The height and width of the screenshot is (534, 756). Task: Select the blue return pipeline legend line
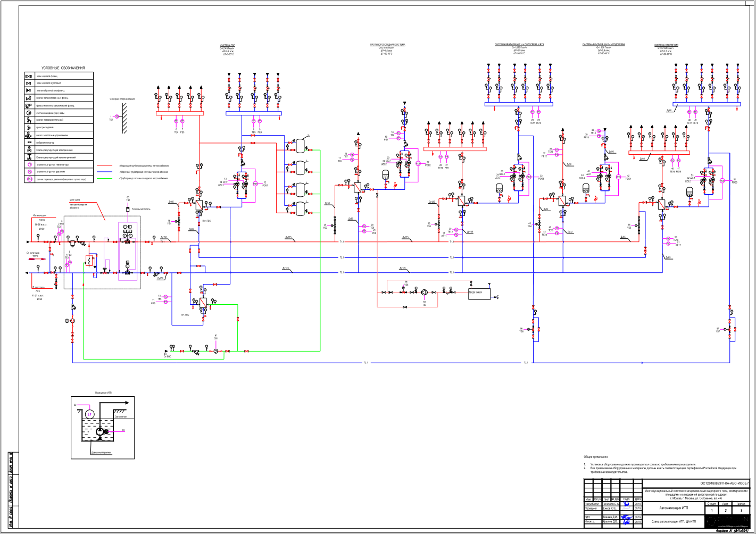(104, 172)
